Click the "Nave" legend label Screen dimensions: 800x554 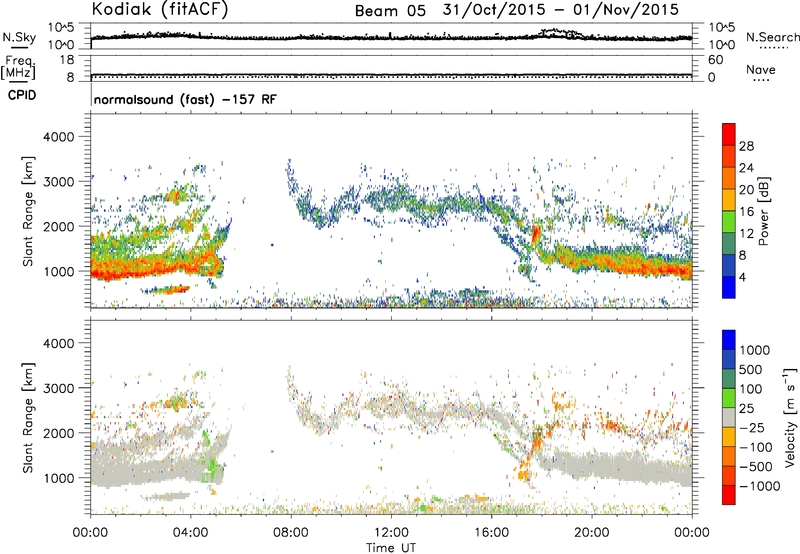point(761,70)
